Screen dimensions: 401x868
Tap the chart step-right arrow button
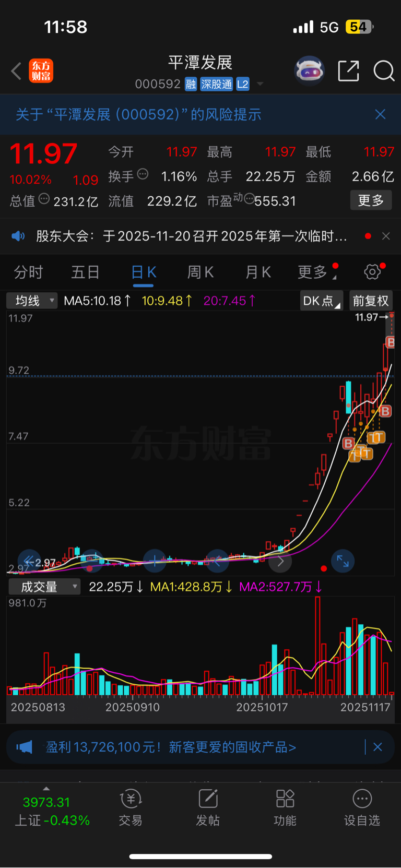point(280,562)
